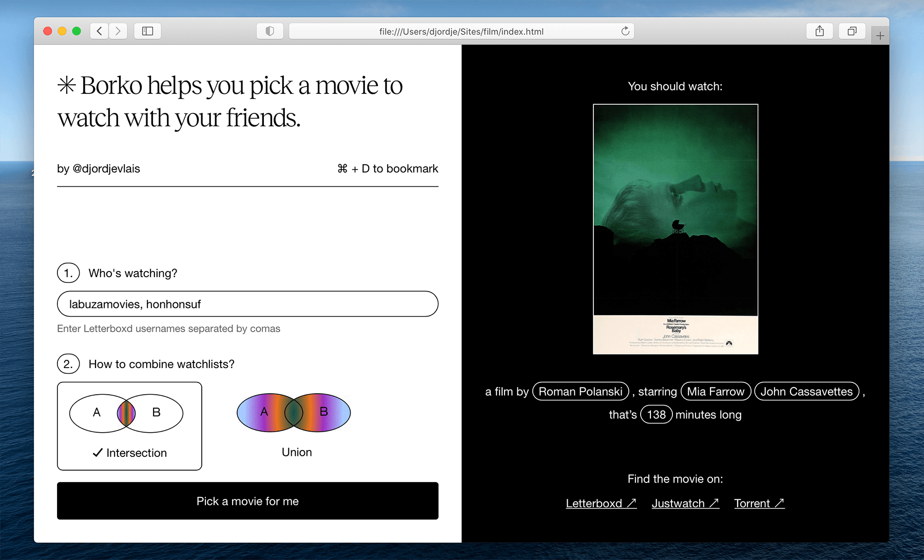Image resolution: width=924 pixels, height=560 pixels.
Task: Open the Justwatch link
Action: tap(685, 503)
